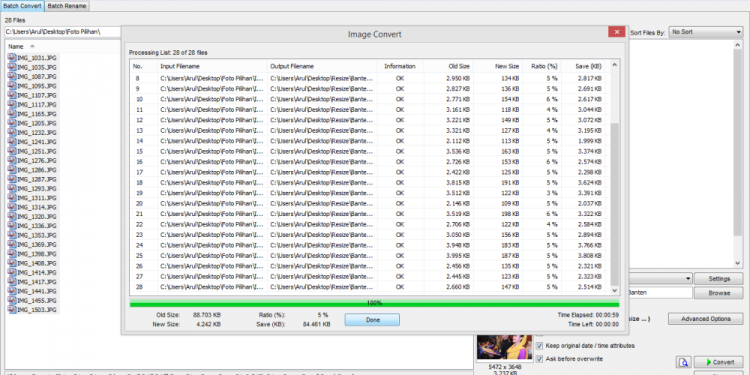Screen dimensions: 750x375
Task: Select file IMG_1369.JPG icon
Action: (12, 244)
